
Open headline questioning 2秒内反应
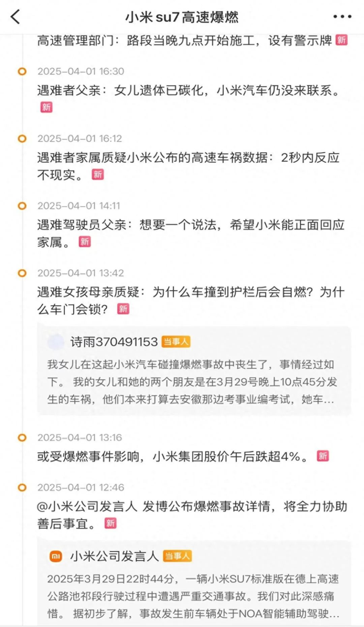tap(188, 158)
